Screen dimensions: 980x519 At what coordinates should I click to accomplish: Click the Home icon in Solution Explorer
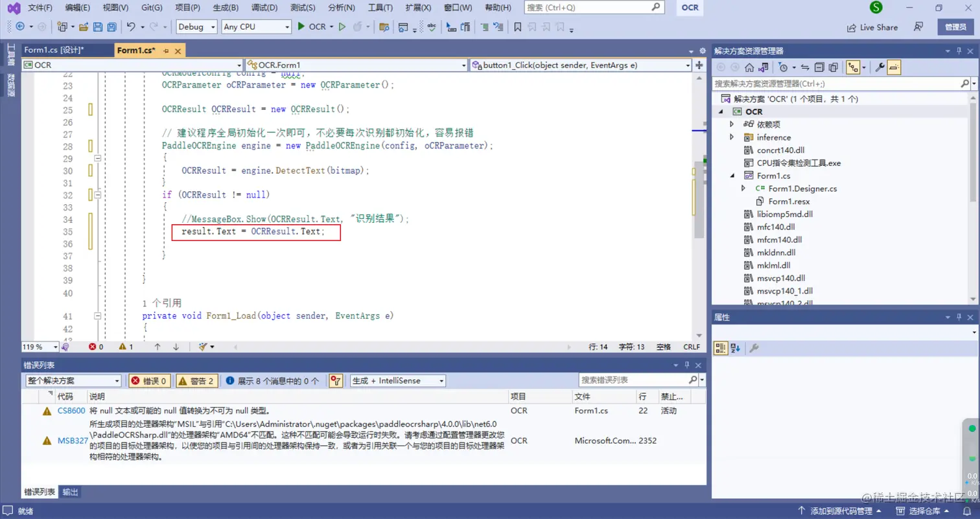pos(749,67)
